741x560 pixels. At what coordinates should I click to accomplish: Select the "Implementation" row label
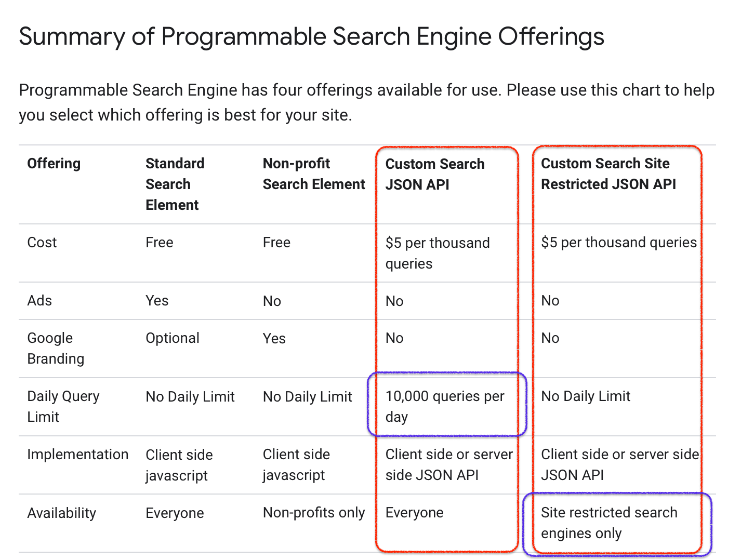77,455
